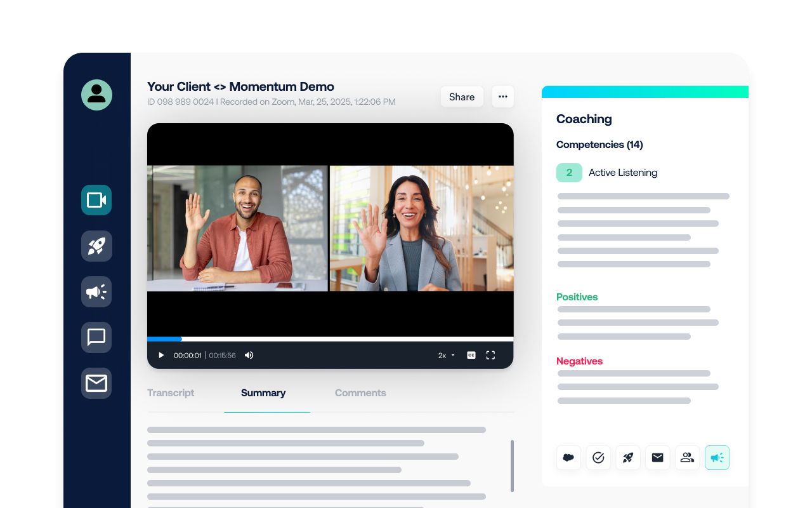Click the woman's video feed thumbnail

[x=422, y=229]
